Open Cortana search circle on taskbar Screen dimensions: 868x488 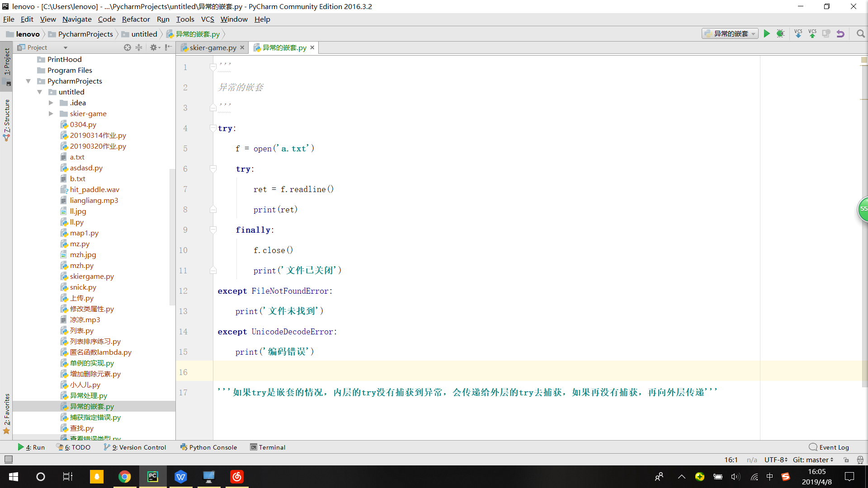coord(41,477)
